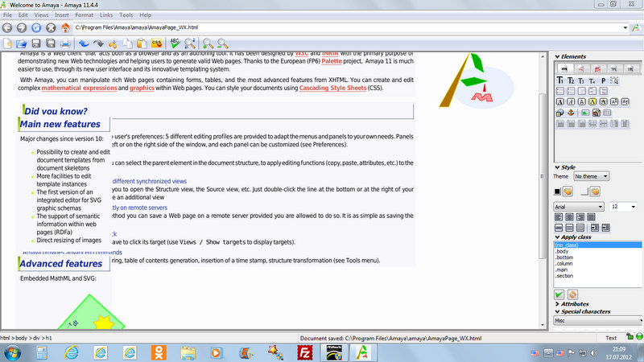Image resolution: width=644 pixels, height=362 pixels.
Task: Cut the selection with the scissors icon
Action: coord(113,43)
